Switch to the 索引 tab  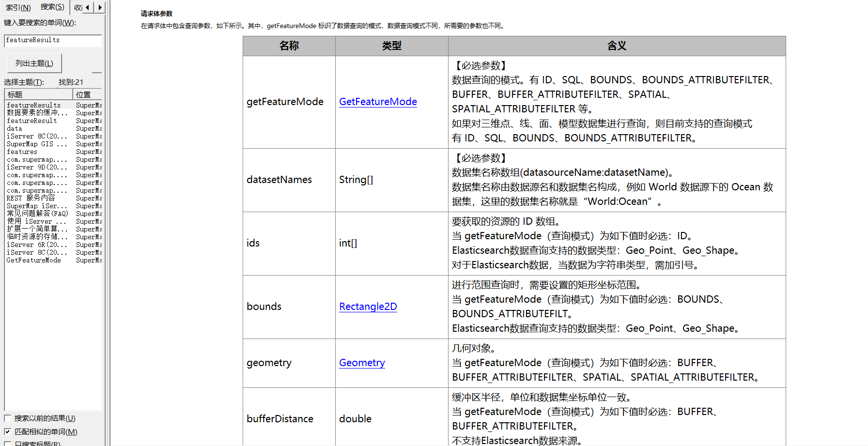tap(18, 7)
